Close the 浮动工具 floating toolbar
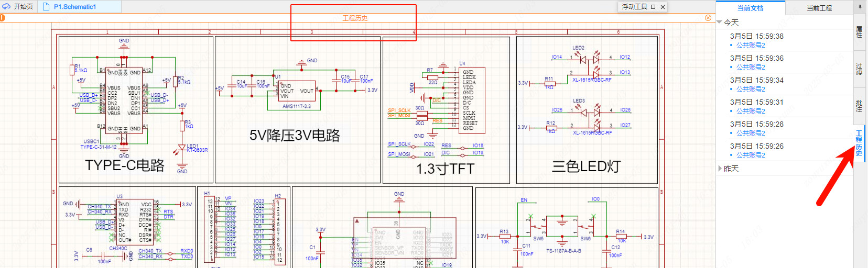The height and width of the screenshot is (268, 868). [663, 7]
